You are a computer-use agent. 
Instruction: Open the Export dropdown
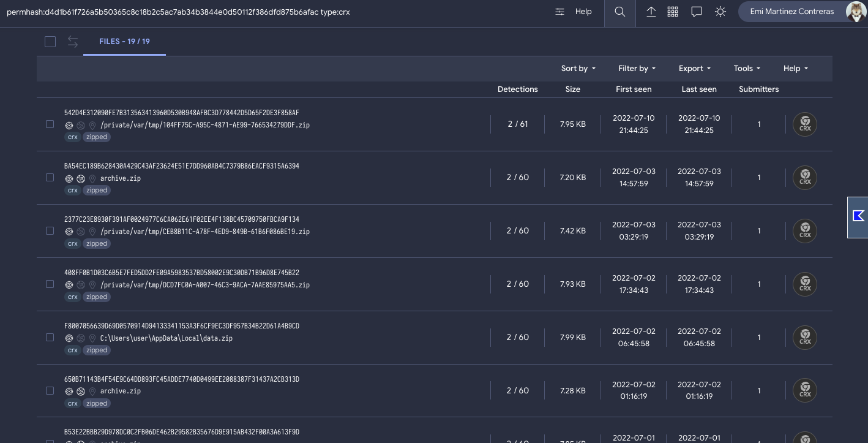coord(695,69)
